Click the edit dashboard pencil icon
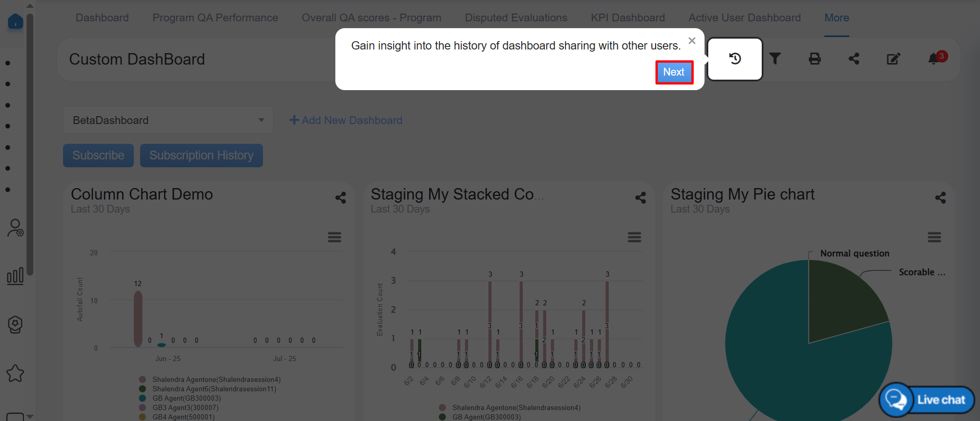980x421 pixels. click(894, 59)
